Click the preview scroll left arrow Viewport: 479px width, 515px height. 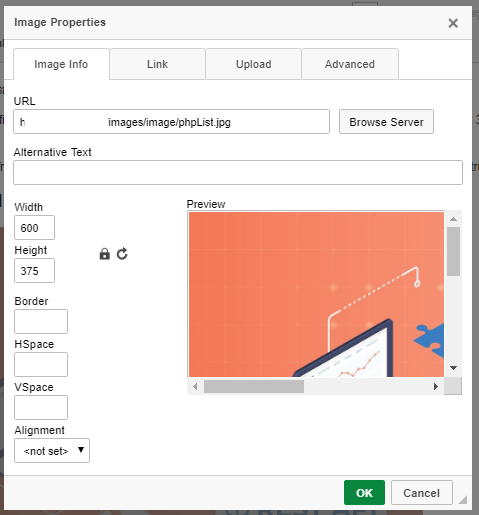click(195, 386)
